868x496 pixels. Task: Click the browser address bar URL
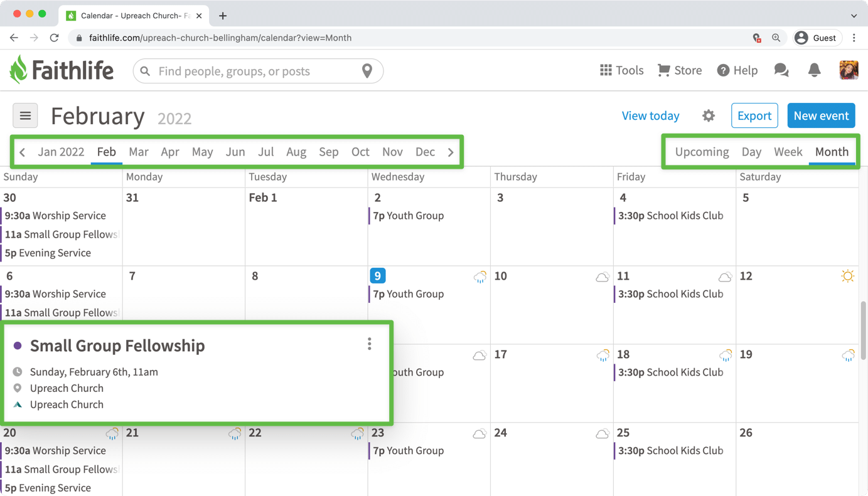(x=220, y=38)
